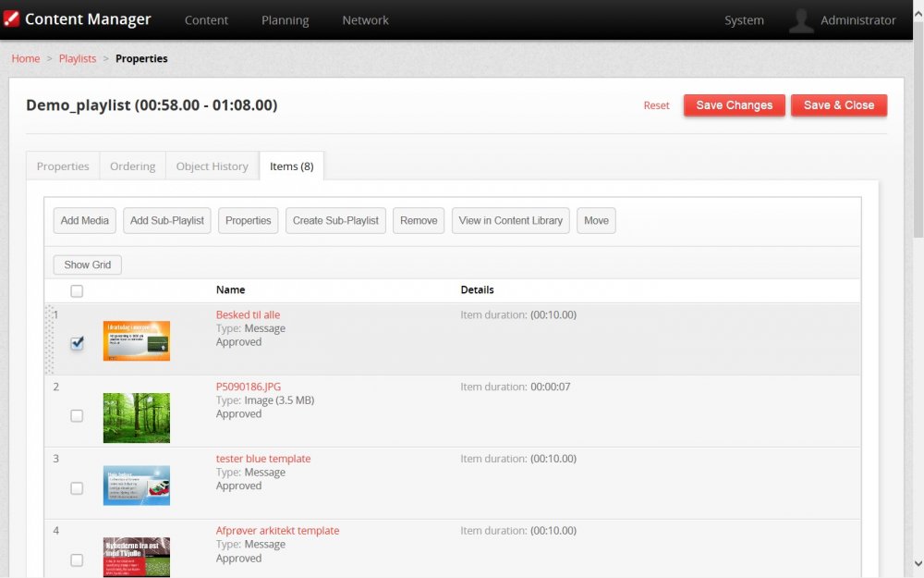This screenshot has height=578, width=924.
Task: Open the System menu
Action: (744, 20)
